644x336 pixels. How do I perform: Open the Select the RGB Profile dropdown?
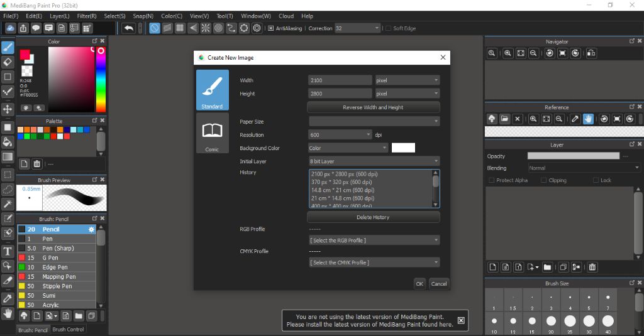point(374,241)
